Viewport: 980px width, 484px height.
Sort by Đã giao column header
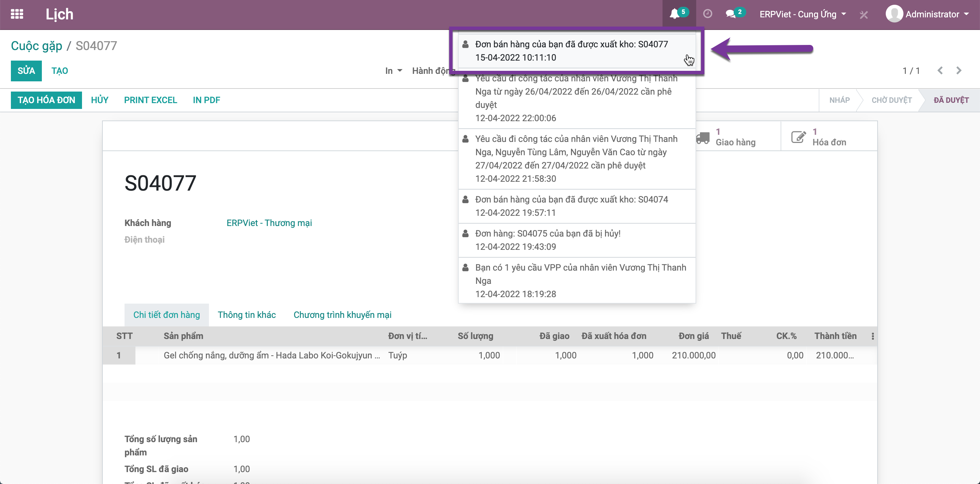[x=554, y=336]
